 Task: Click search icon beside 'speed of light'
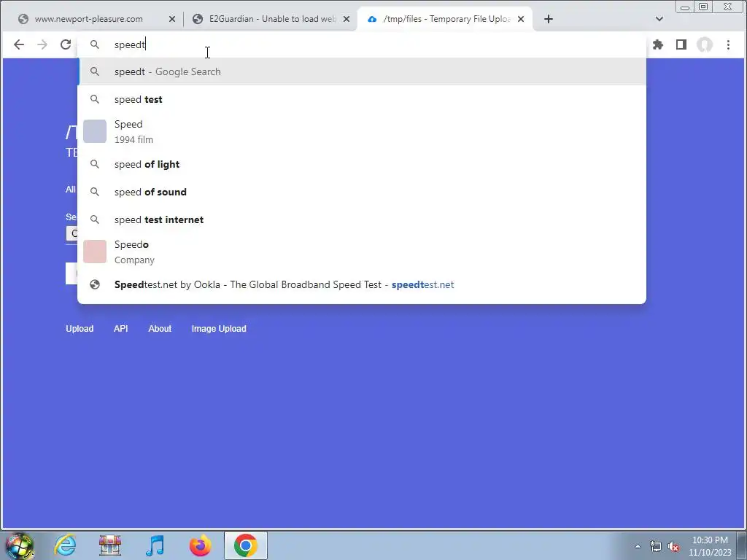[x=95, y=164]
